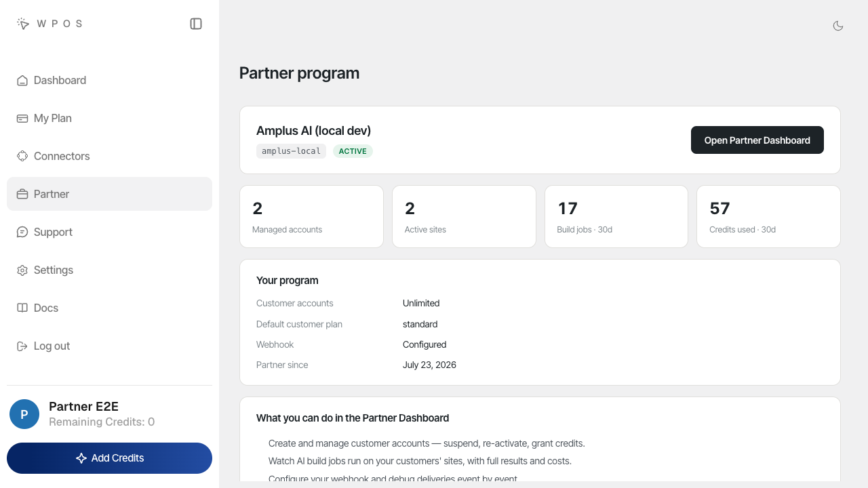
Task: Click the Dashboard home icon
Action: 22,80
